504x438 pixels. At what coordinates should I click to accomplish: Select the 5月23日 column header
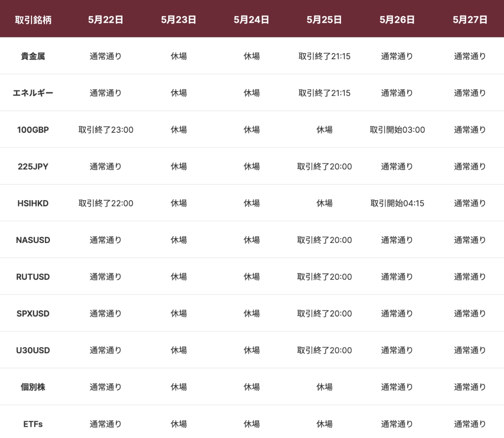(x=178, y=20)
